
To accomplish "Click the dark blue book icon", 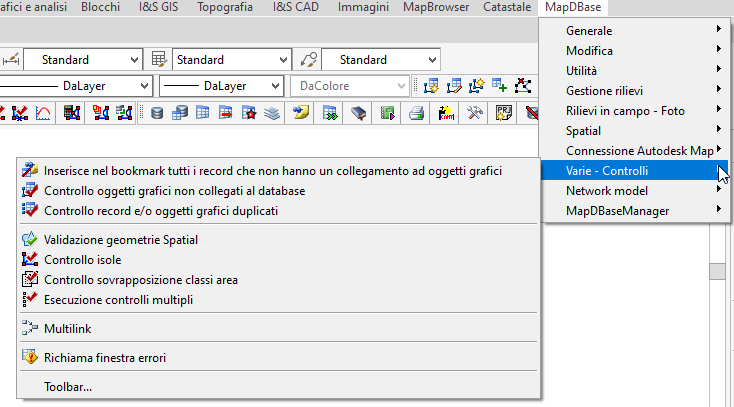I will [359, 113].
